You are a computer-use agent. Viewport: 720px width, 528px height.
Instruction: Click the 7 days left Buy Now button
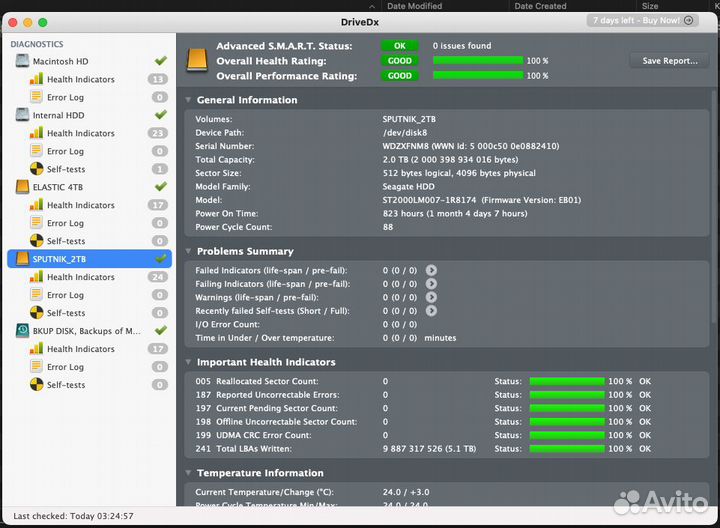pyautogui.click(x=642, y=20)
